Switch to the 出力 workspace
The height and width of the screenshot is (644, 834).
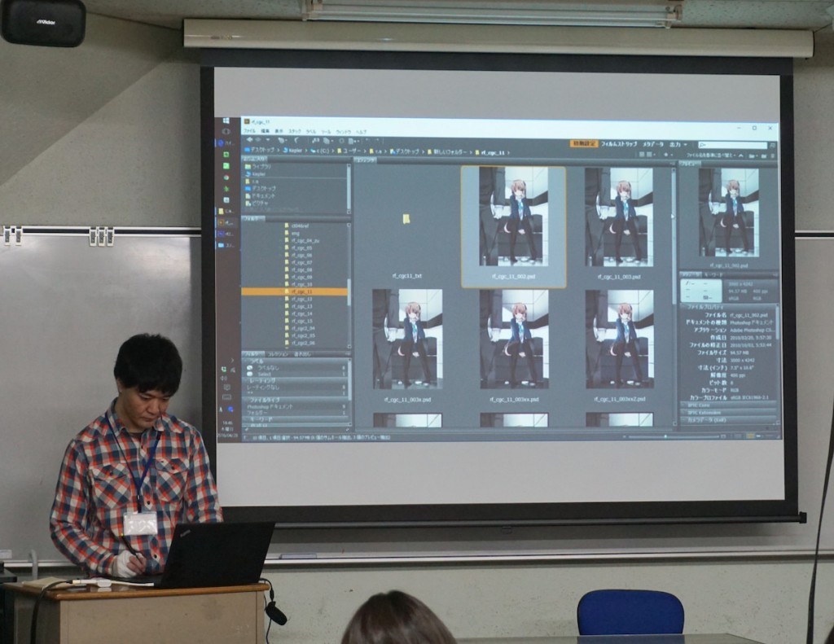(x=675, y=145)
